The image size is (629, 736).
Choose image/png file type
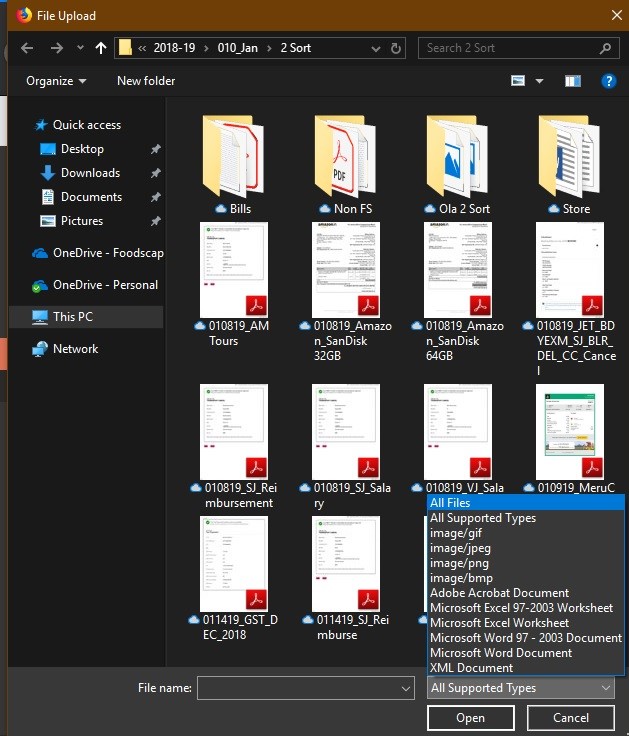[525, 563]
